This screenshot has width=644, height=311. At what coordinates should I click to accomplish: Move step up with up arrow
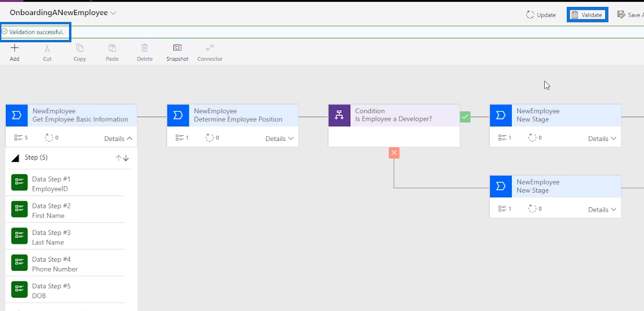(118, 158)
